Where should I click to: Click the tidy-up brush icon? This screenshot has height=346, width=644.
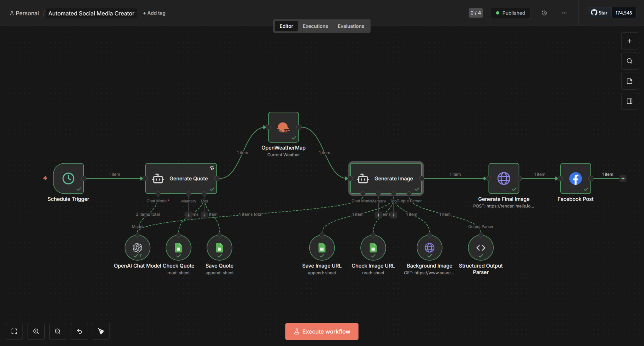point(101,331)
